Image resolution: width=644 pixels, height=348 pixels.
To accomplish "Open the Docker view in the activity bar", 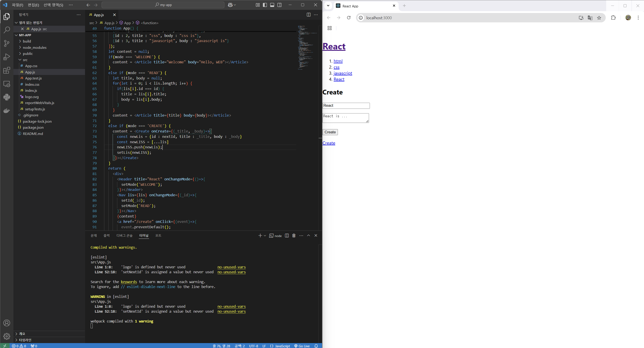I will tap(7, 111).
